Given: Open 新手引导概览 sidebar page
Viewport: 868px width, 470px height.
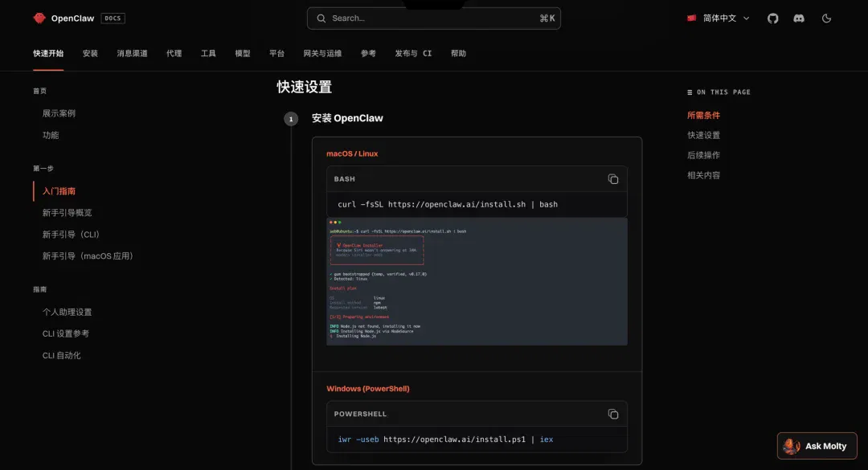Looking at the screenshot, I should click(67, 213).
